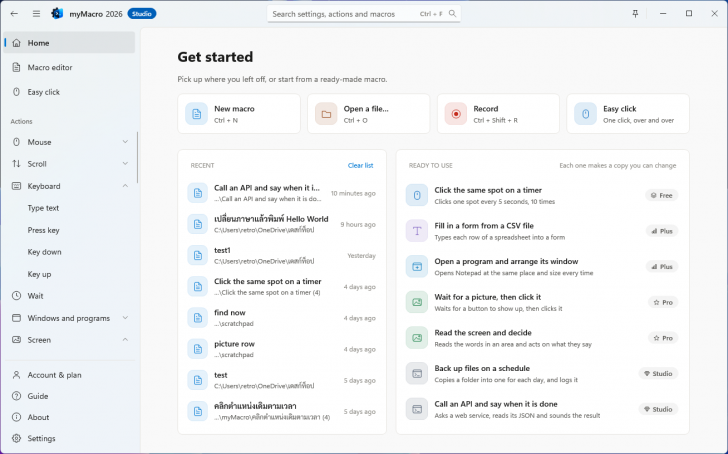This screenshot has width=728, height=454.
Task: Click the back arrow icon
Action: (14, 13)
